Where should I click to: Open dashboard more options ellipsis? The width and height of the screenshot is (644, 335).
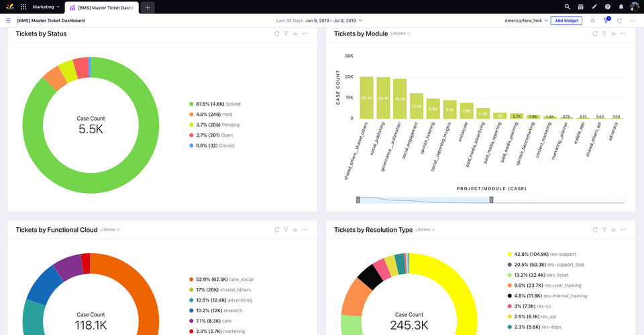tap(633, 21)
